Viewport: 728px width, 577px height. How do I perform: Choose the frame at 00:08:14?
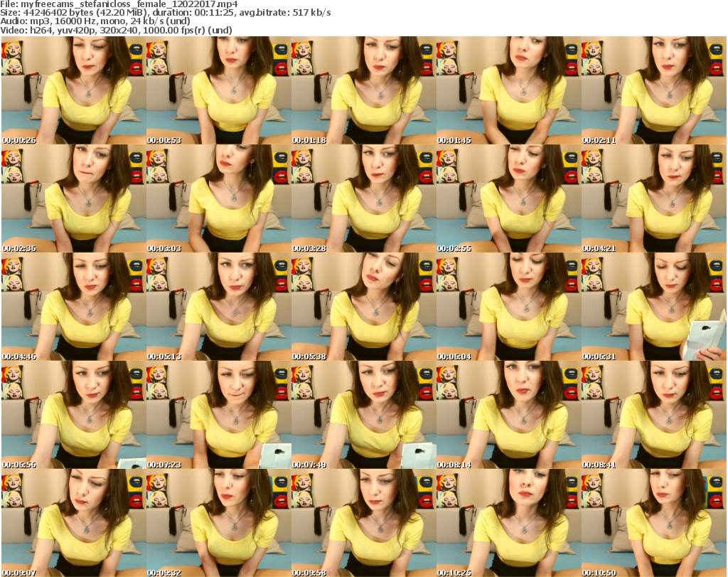(x=509, y=415)
